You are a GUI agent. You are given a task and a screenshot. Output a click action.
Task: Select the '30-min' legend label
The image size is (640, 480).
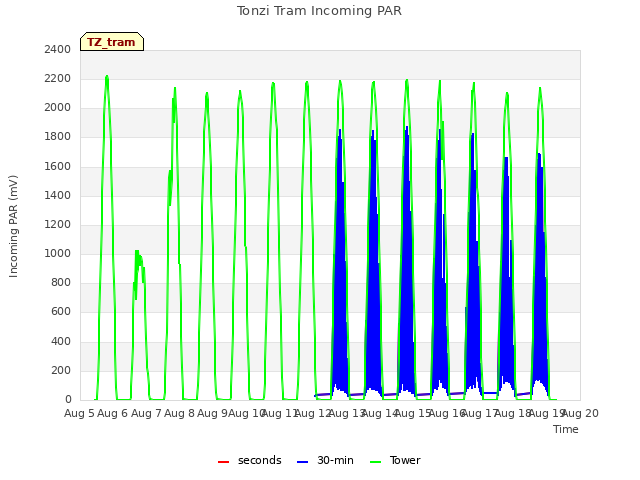335,460
